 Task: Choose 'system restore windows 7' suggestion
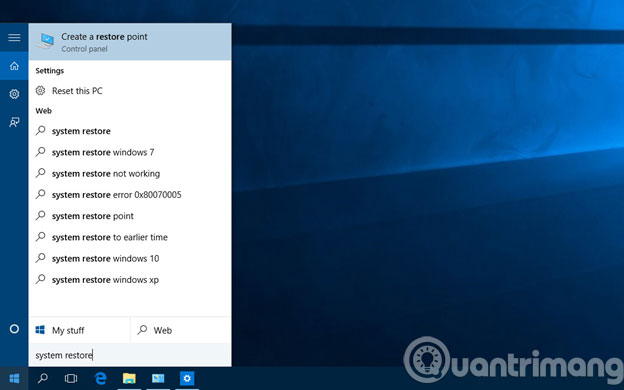tap(130, 152)
